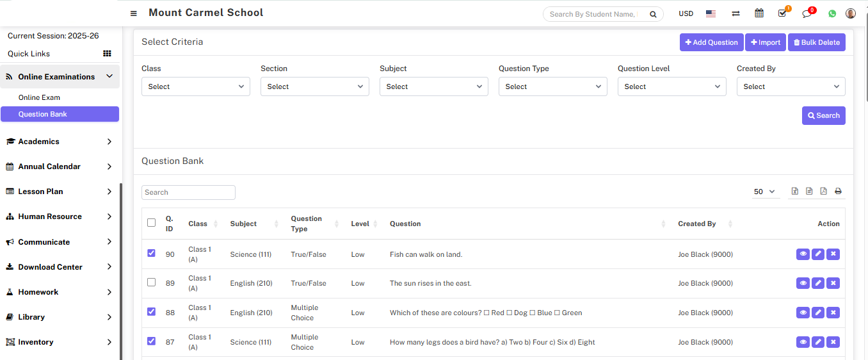868x360 pixels.
Task: Expand the Academics sidebar menu
Action: [x=59, y=142]
